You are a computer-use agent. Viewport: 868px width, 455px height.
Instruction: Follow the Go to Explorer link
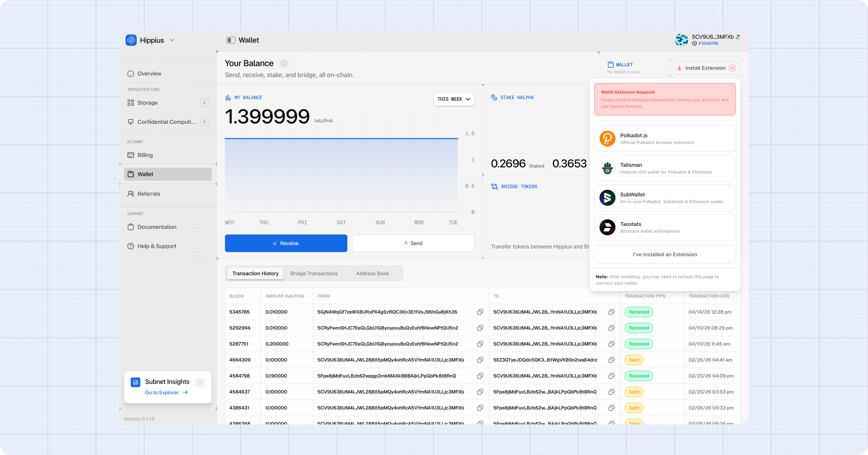[x=166, y=393]
